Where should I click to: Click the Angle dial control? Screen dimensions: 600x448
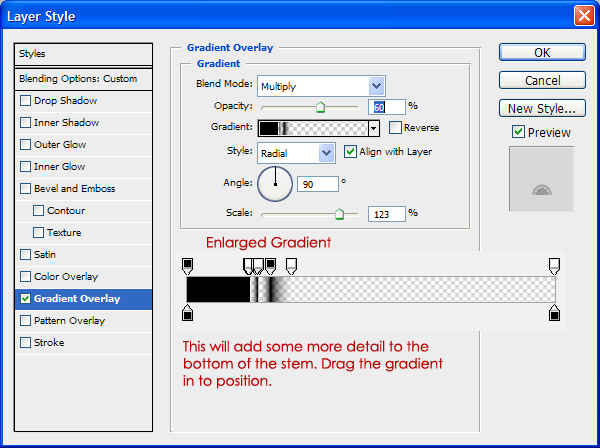pos(275,184)
